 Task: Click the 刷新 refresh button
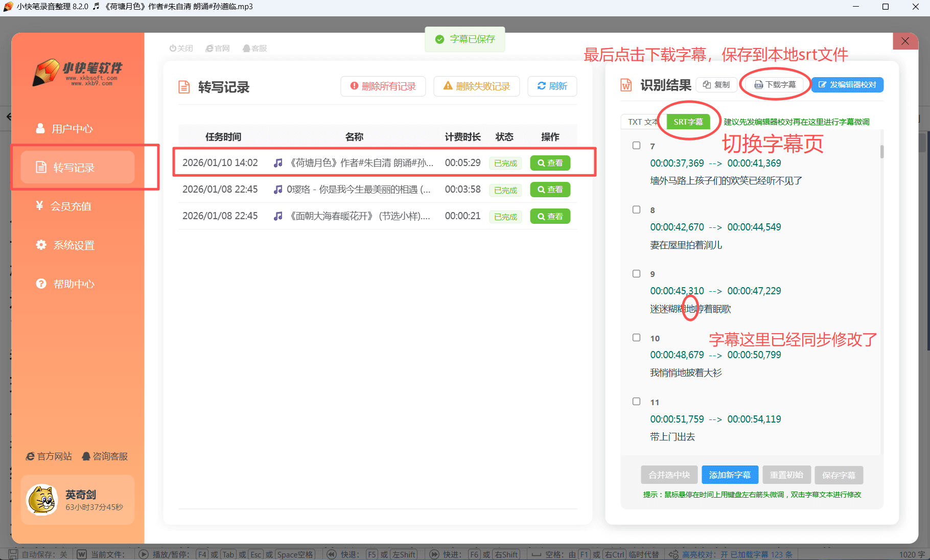(x=552, y=86)
